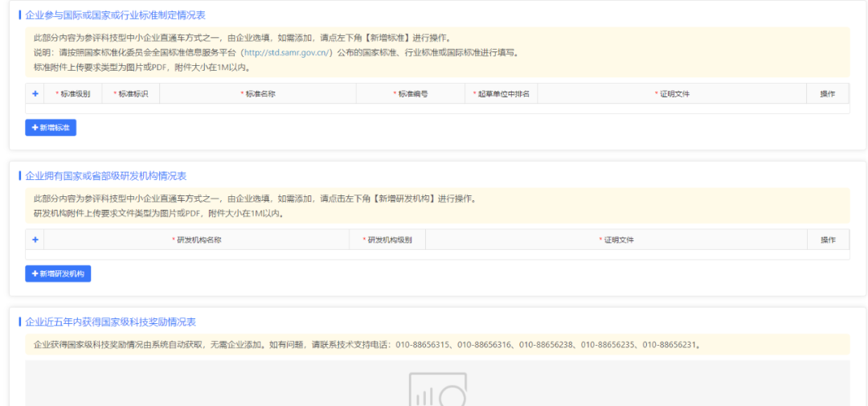
Task: Click the plus icon in R&D institution table header
Action: coord(35,240)
